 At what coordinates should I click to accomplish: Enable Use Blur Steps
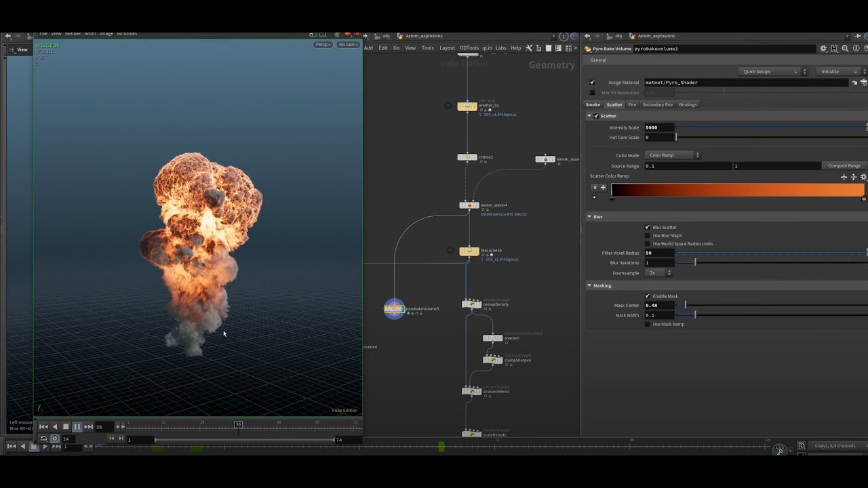click(647, 236)
